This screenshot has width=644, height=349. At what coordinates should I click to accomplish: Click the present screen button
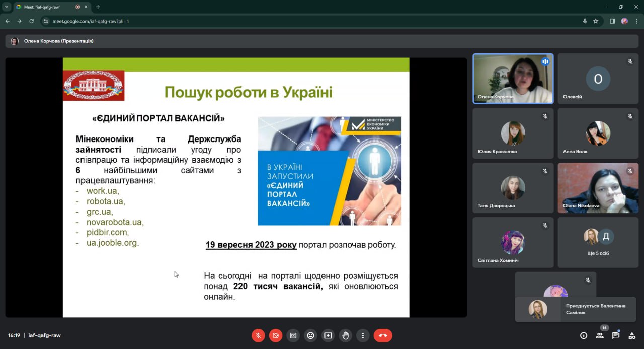[328, 335]
